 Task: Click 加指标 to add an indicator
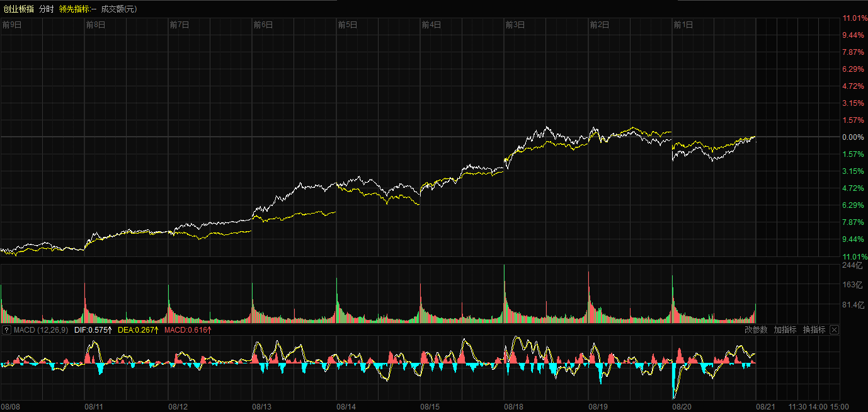coord(785,330)
